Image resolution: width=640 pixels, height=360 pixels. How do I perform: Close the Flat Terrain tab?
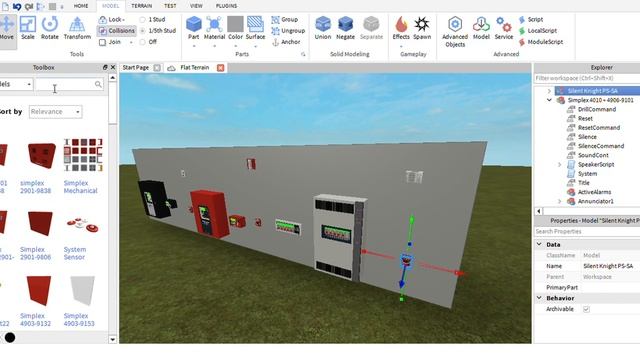coord(220,68)
